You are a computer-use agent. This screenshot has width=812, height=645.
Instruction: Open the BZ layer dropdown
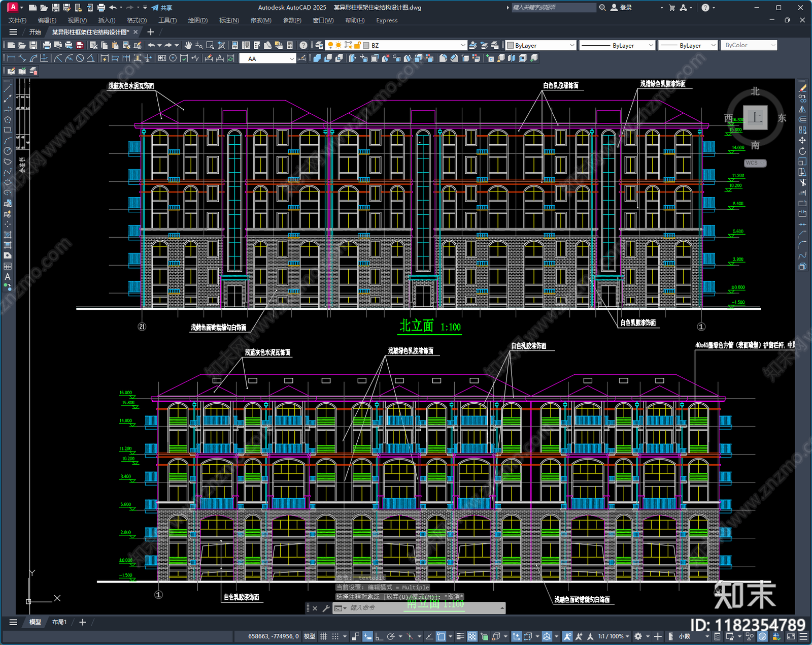463,45
